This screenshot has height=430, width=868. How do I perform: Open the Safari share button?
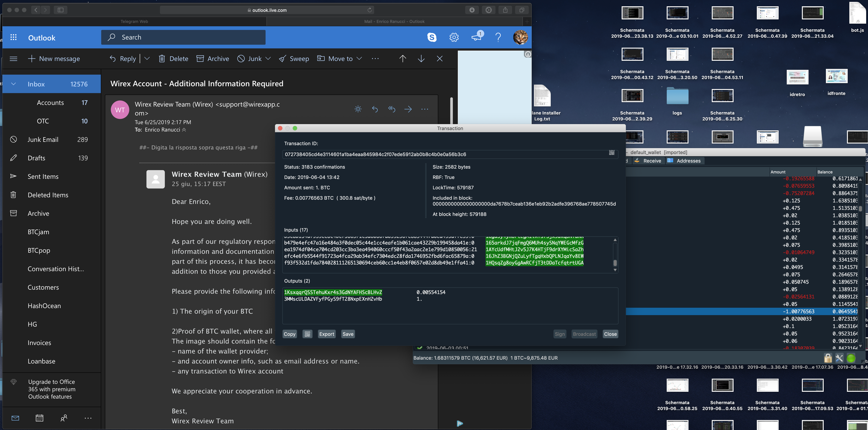click(505, 10)
